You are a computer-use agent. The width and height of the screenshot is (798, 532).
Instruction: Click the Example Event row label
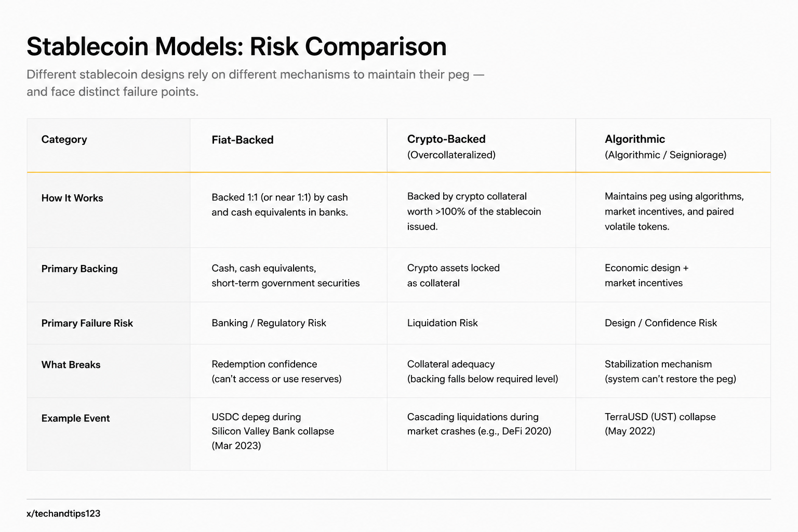point(75,418)
